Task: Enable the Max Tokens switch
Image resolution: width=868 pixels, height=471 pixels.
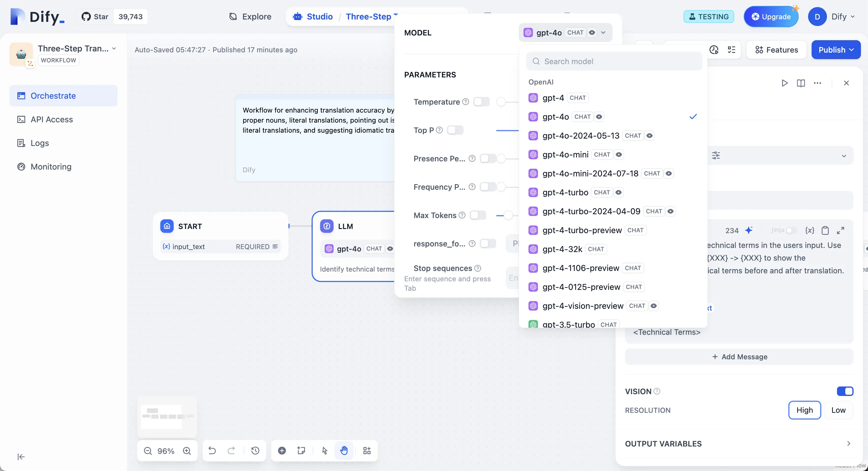Action: point(478,215)
